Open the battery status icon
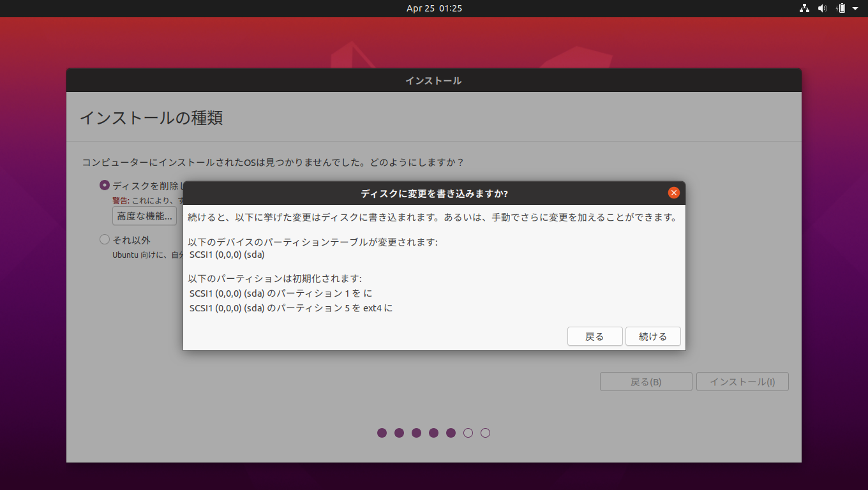 pos(841,8)
